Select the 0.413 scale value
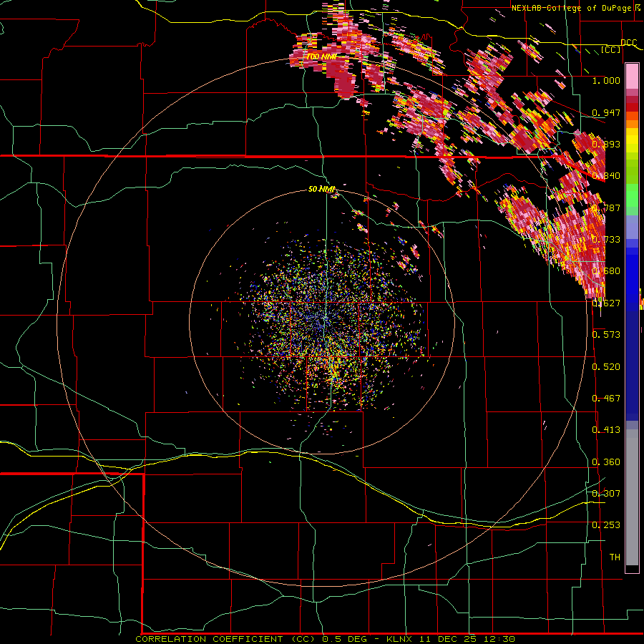The width and height of the screenshot is (644, 644). tap(606, 429)
